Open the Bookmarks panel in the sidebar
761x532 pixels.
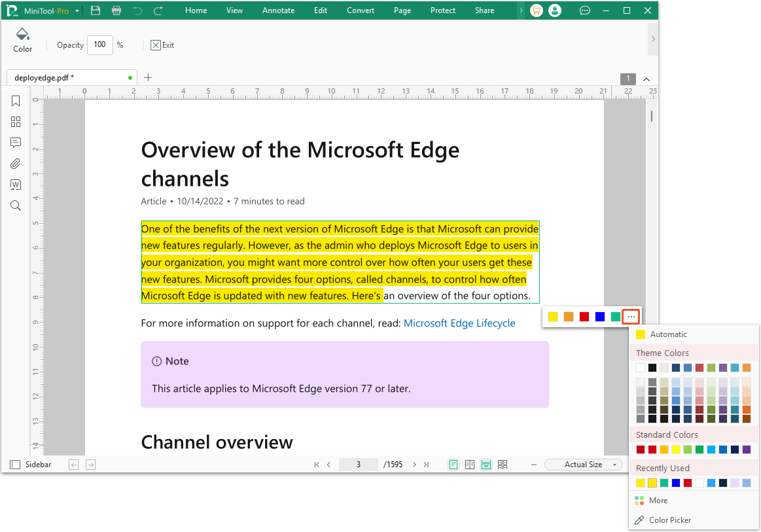point(15,101)
